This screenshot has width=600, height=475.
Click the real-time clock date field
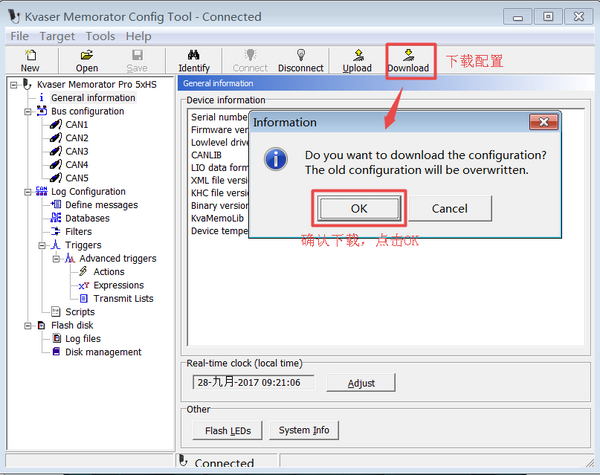pyautogui.click(x=253, y=382)
